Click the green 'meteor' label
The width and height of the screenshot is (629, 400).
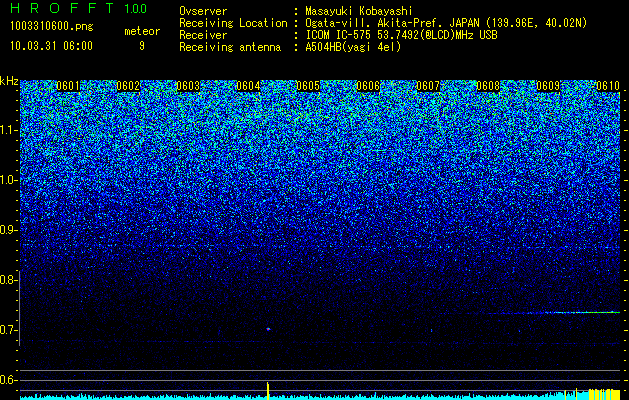142,31
